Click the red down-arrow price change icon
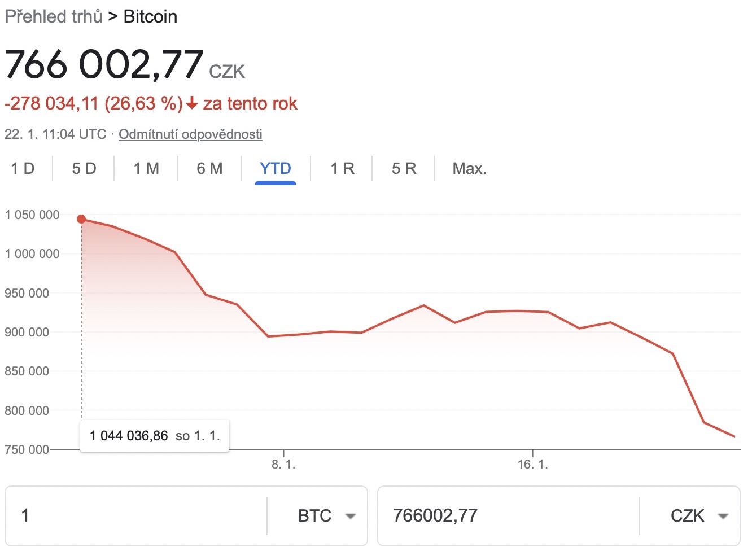Image resolution: width=752 pixels, height=560 pixels. (192, 104)
